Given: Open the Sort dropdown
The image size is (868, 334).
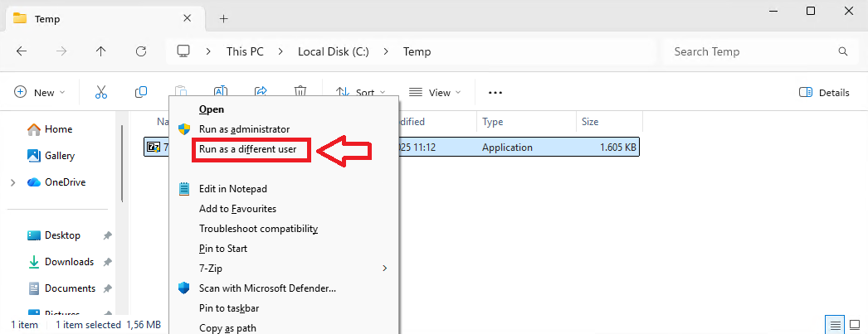Looking at the screenshot, I should click(361, 92).
